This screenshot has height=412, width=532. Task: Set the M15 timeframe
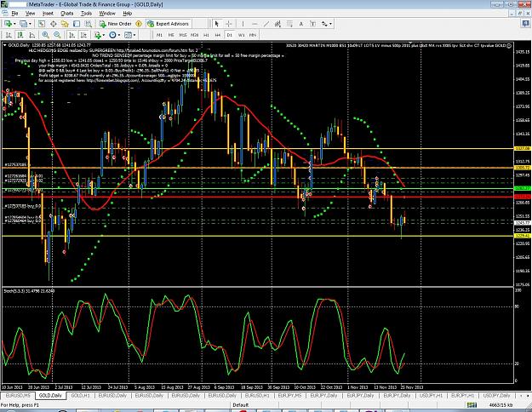coord(183,35)
